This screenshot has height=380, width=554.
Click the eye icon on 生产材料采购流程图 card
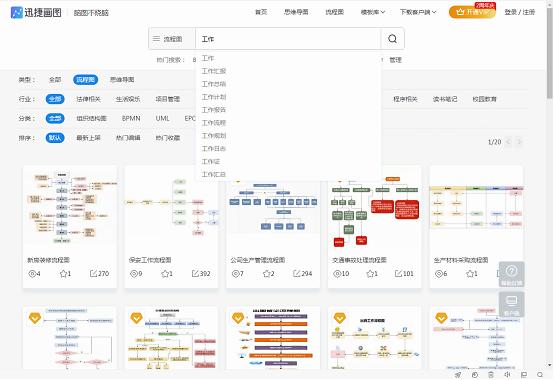tap(439, 273)
